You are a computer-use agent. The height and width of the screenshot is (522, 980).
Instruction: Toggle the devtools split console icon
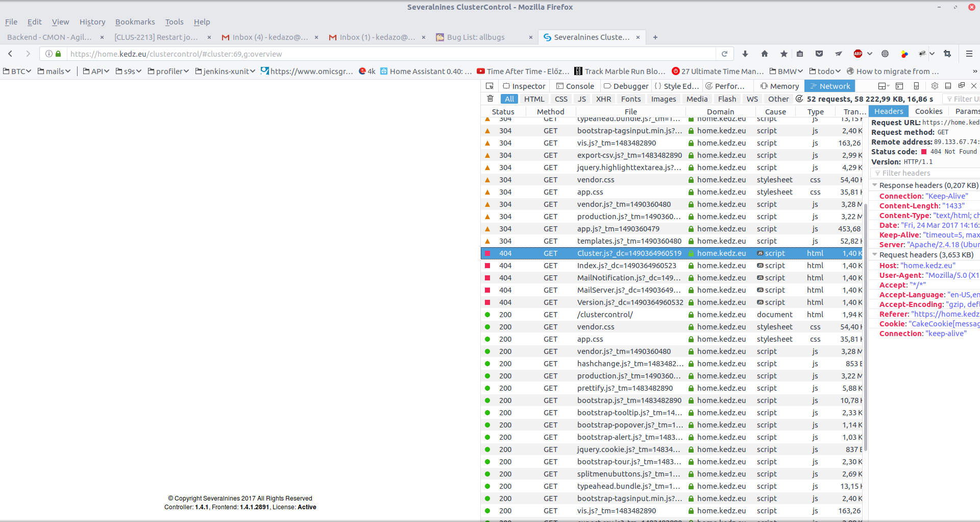900,86
